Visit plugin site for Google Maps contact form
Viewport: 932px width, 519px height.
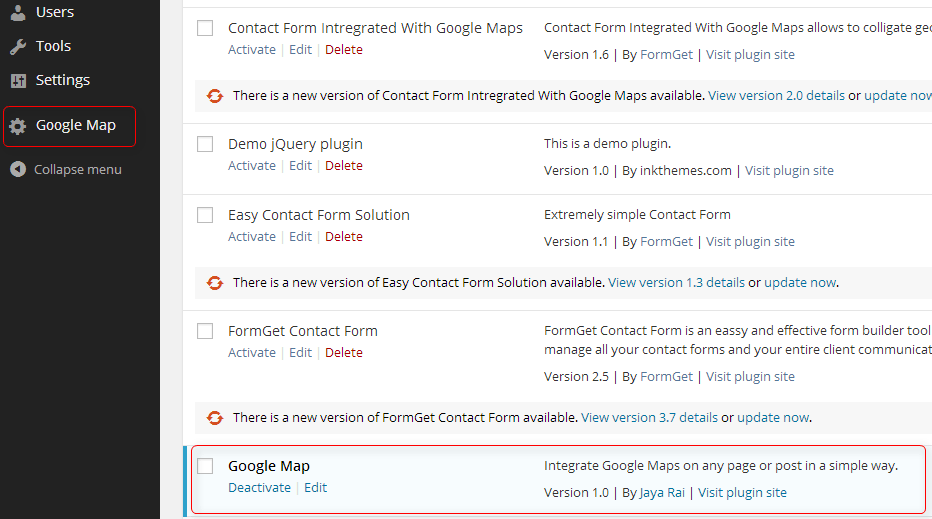point(750,55)
